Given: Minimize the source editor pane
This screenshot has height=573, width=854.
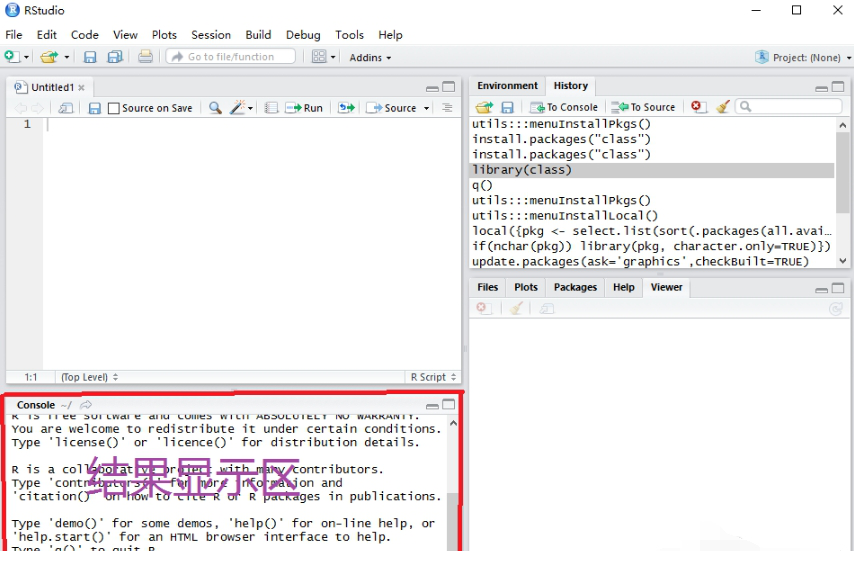Looking at the screenshot, I should click(432, 88).
